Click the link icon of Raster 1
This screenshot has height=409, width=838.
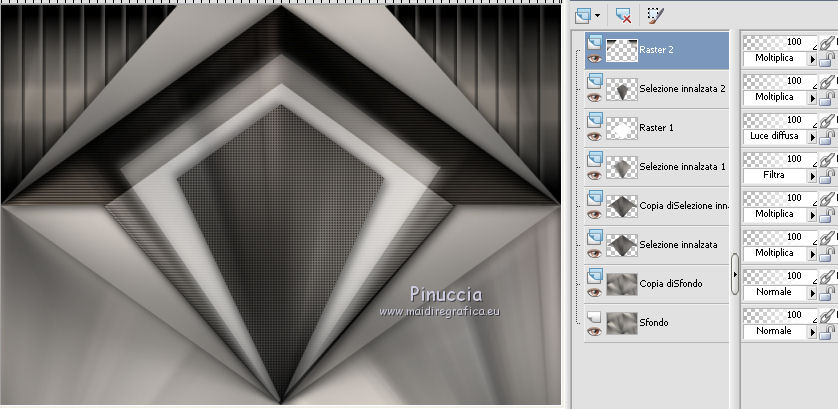click(x=827, y=120)
